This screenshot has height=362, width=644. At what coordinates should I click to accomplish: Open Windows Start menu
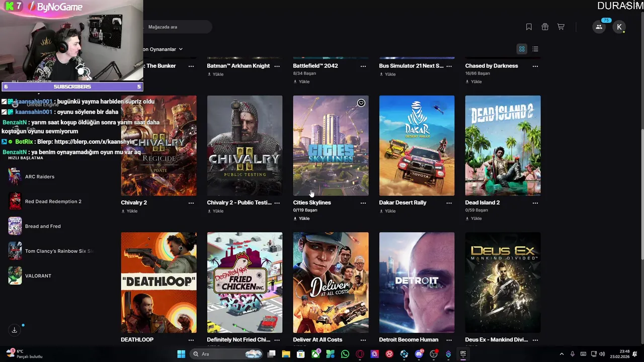coord(181,354)
